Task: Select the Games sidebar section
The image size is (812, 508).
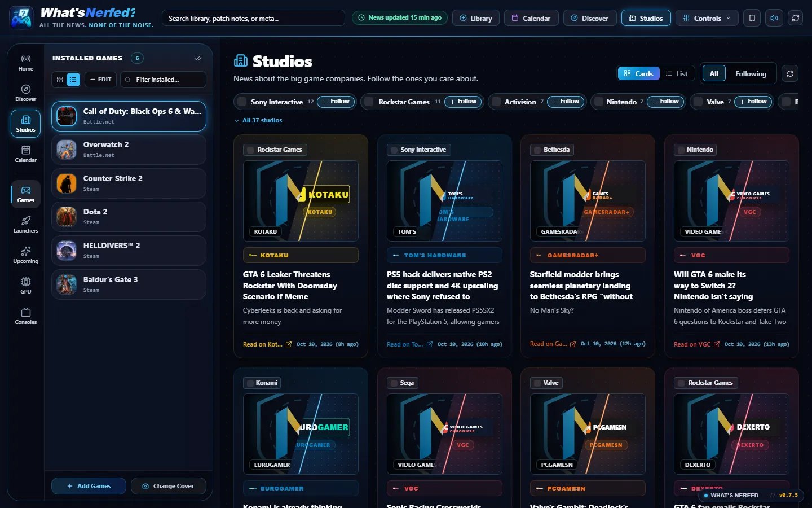Action: click(25, 194)
